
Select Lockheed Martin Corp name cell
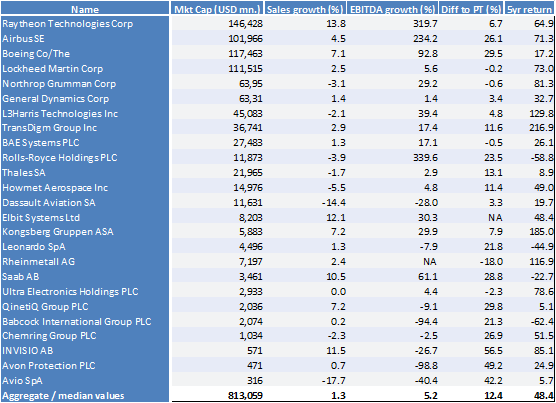[85, 68]
